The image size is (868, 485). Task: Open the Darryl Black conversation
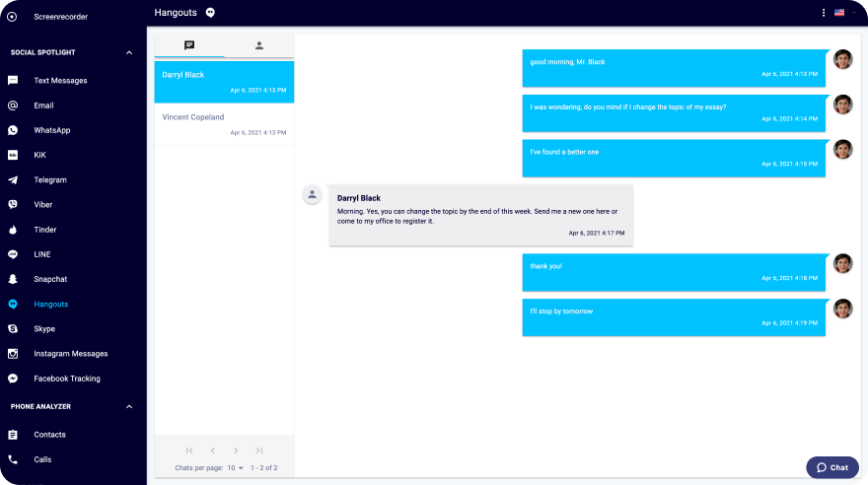click(x=224, y=82)
